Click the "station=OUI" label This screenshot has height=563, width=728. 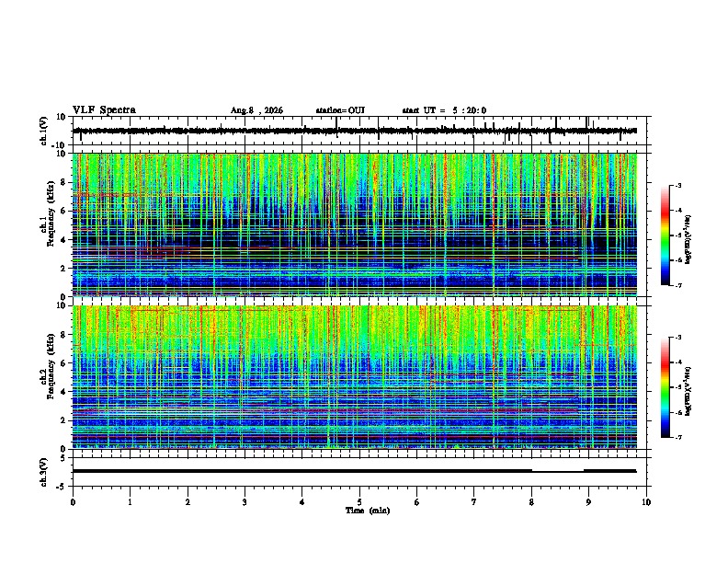pyautogui.click(x=340, y=110)
